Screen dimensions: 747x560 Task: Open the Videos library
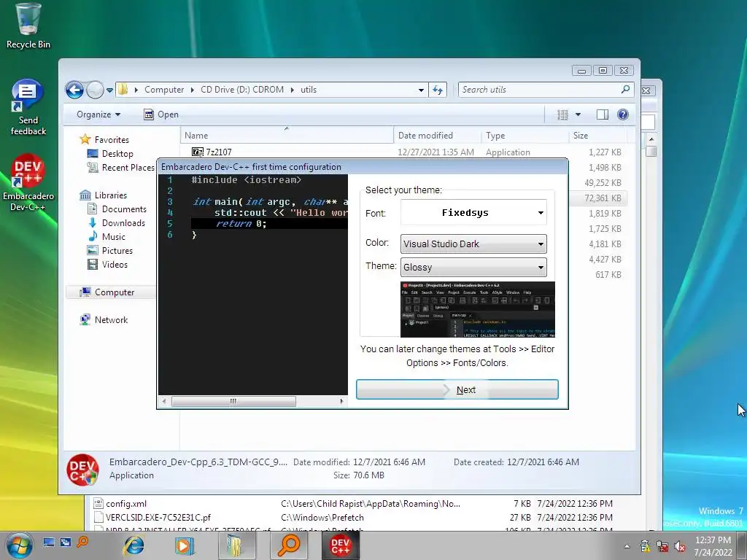[115, 264]
